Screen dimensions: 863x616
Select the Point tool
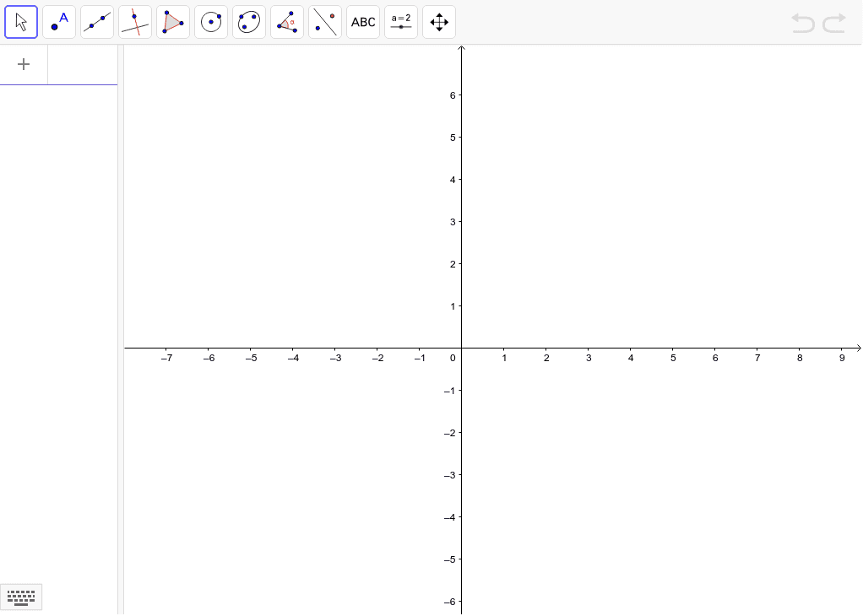point(58,21)
